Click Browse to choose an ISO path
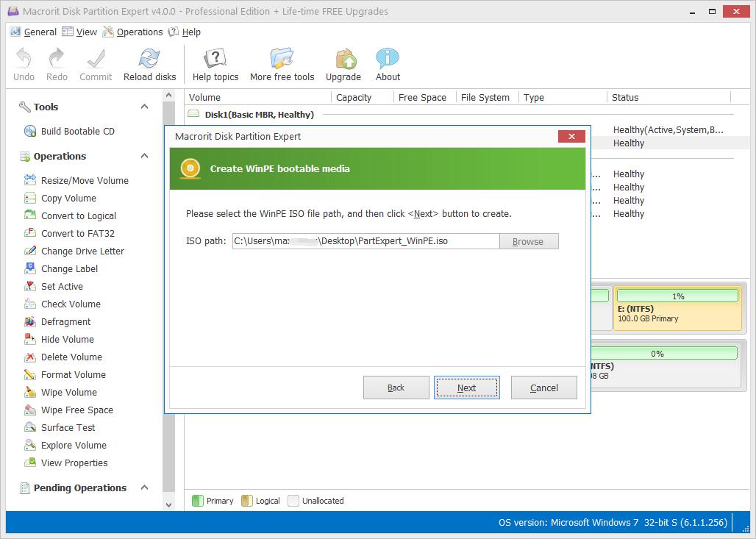The width and height of the screenshot is (756, 539). click(x=528, y=240)
